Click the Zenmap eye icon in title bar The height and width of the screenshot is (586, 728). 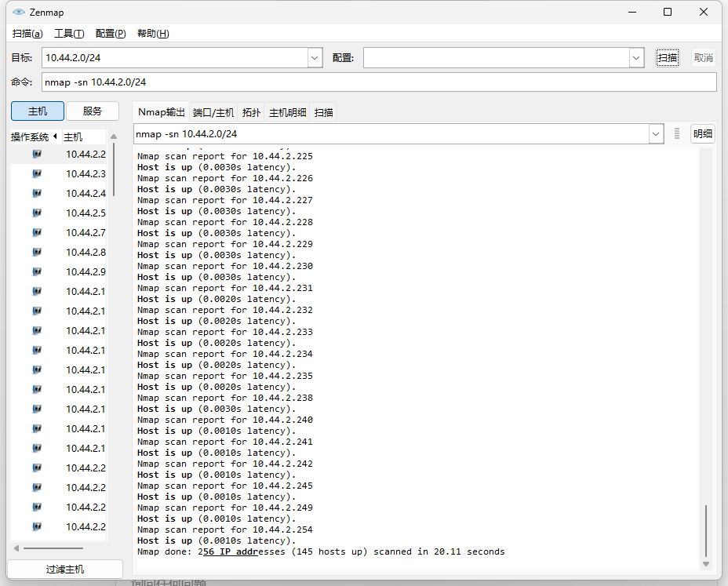pos(19,12)
